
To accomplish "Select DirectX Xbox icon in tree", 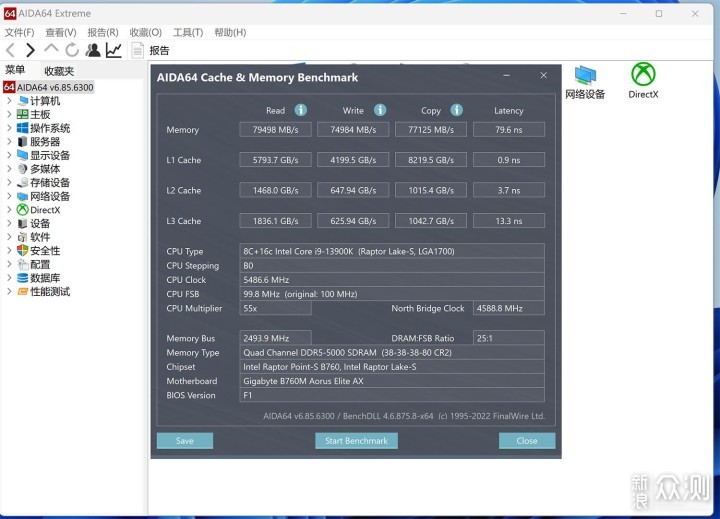I will [22, 209].
